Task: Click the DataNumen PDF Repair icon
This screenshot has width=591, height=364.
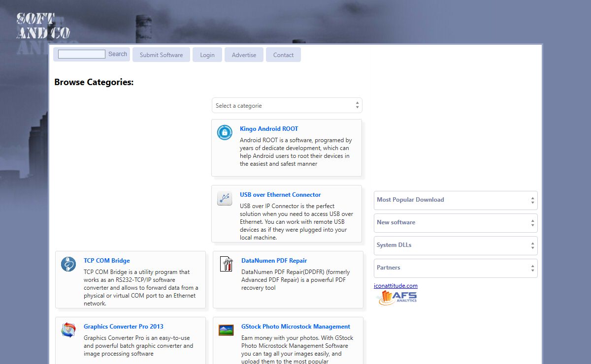Action: (226, 264)
